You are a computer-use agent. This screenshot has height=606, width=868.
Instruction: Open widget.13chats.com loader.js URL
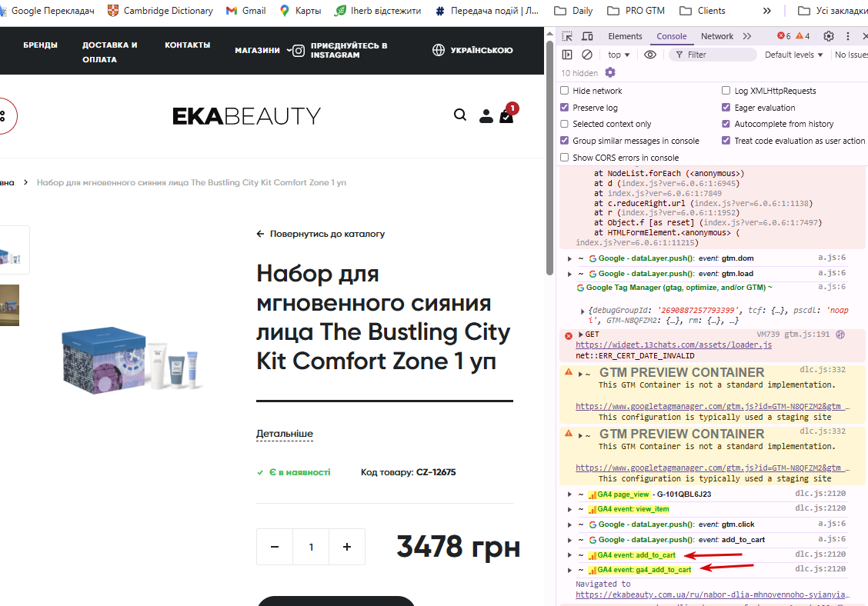(x=673, y=345)
